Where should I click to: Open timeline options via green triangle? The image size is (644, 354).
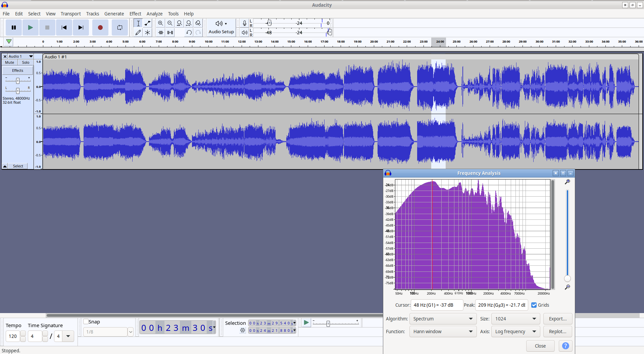tap(9, 42)
